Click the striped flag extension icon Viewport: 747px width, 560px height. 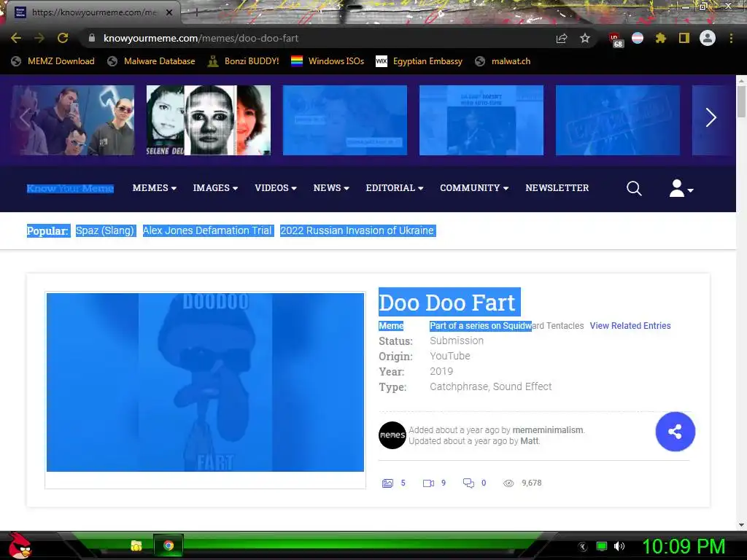pyautogui.click(x=638, y=38)
